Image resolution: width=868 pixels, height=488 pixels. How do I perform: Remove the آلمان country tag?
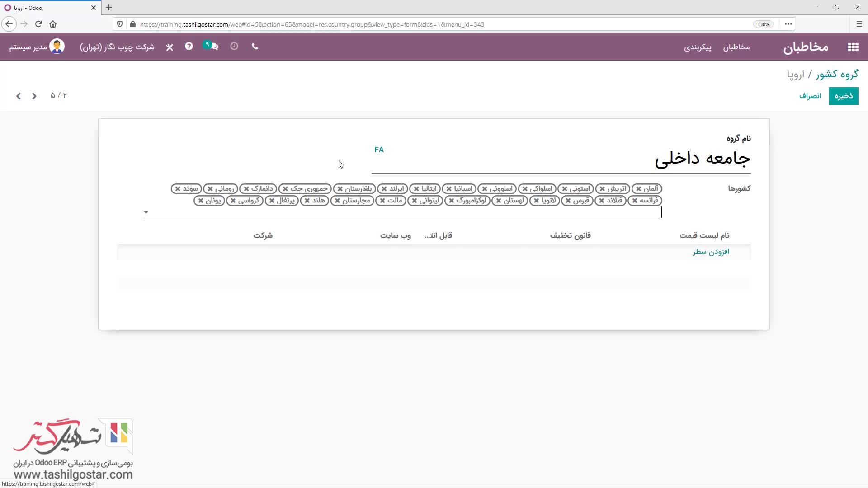tap(638, 189)
